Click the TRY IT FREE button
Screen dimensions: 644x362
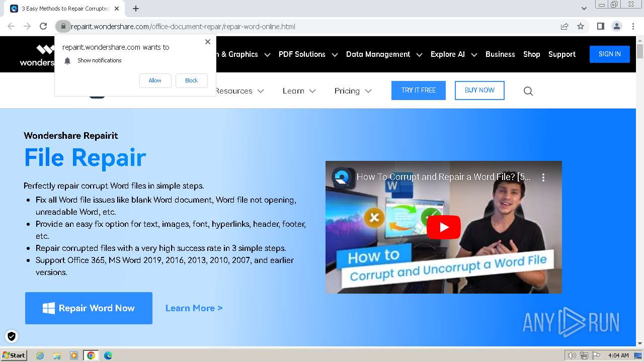[419, 90]
